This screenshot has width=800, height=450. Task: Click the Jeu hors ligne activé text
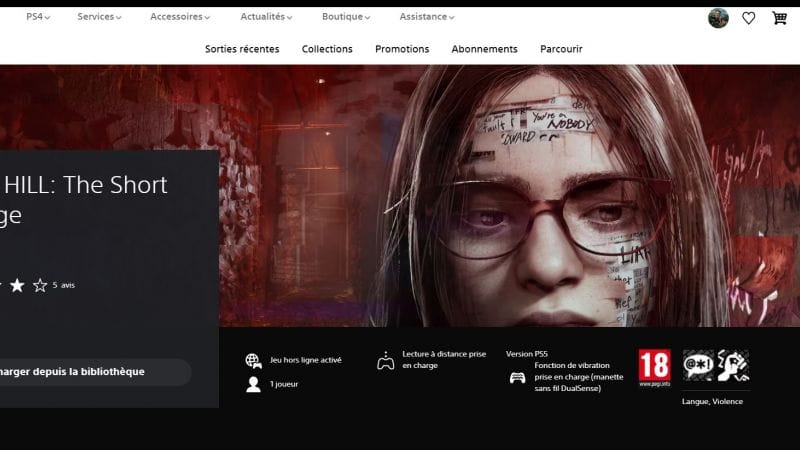click(306, 360)
